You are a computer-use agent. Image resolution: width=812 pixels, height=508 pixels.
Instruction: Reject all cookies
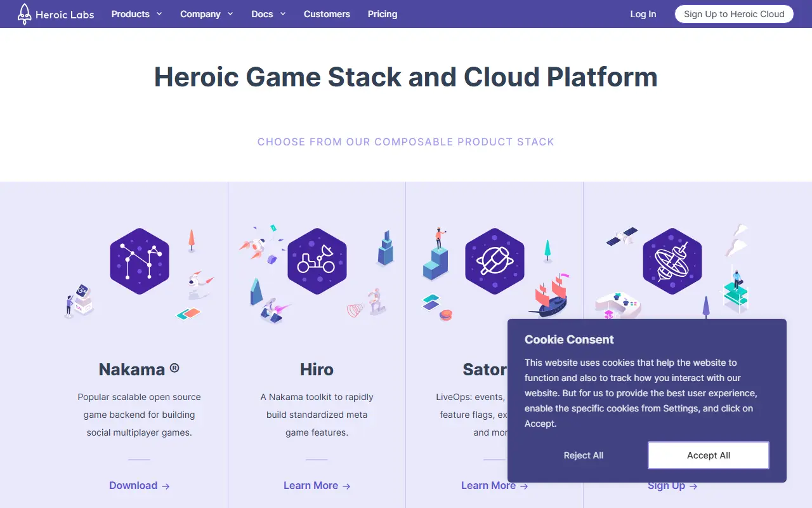pyautogui.click(x=584, y=455)
